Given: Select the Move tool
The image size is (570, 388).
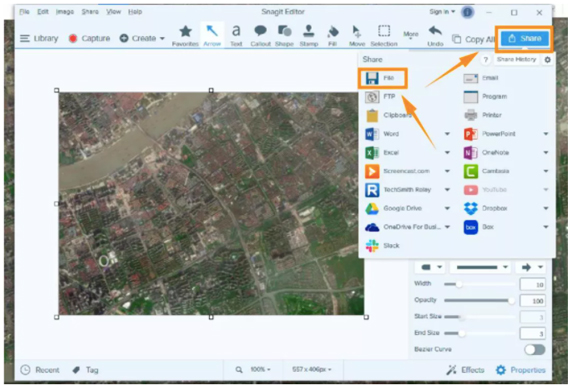Looking at the screenshot, I should click(357, 36).
